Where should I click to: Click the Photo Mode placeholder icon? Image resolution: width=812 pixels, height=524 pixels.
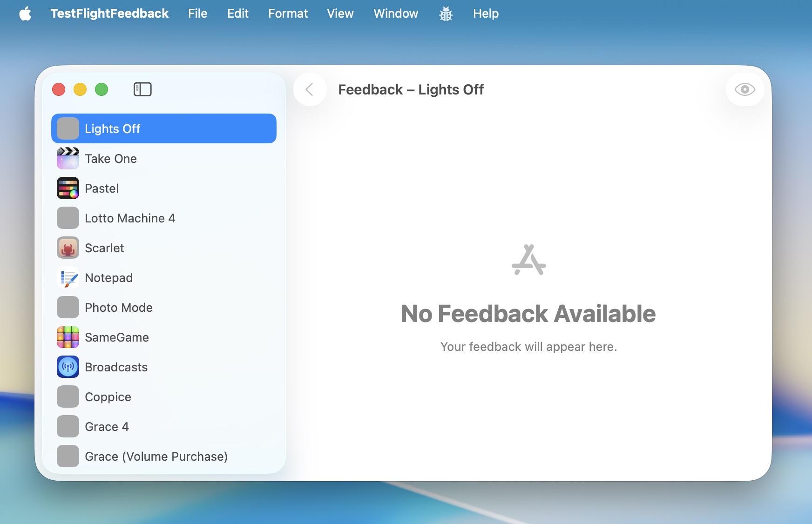coord(68,308)
